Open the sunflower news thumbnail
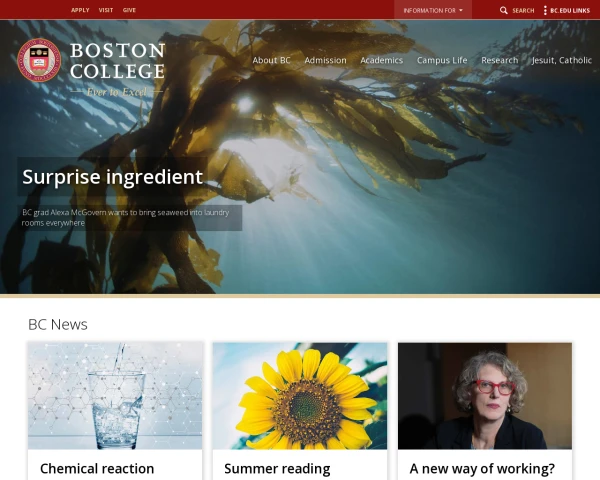The width and height of the screenshot is (600, 480). point(300,396)
